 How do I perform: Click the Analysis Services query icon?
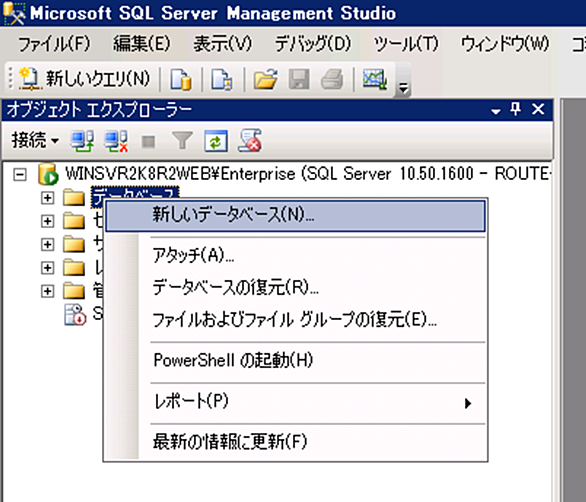tap(222, 79)
